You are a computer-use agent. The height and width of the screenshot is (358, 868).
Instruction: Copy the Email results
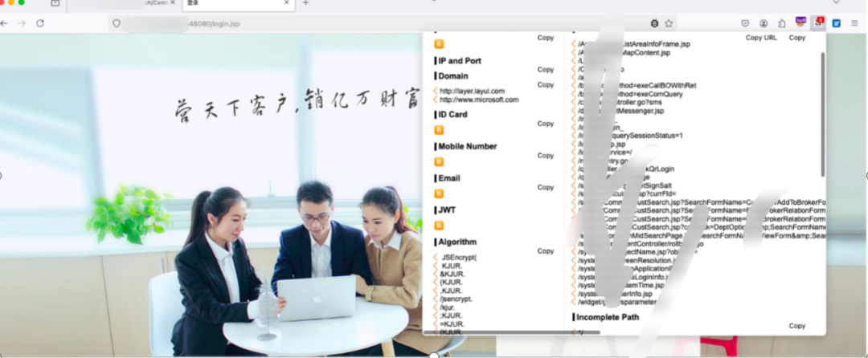pyautogui.click(x=545, y=187)
